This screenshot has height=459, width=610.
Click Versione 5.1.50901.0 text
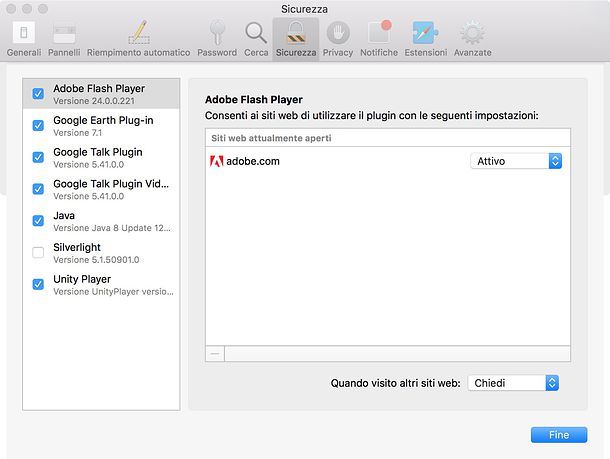pyautogui.click(x=96, y=260)
